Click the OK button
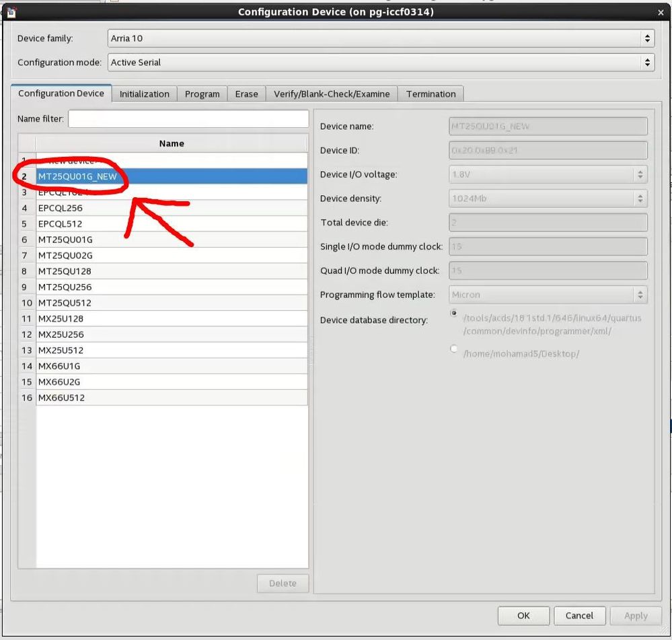672x640 pixels. (x=523, y=616)
